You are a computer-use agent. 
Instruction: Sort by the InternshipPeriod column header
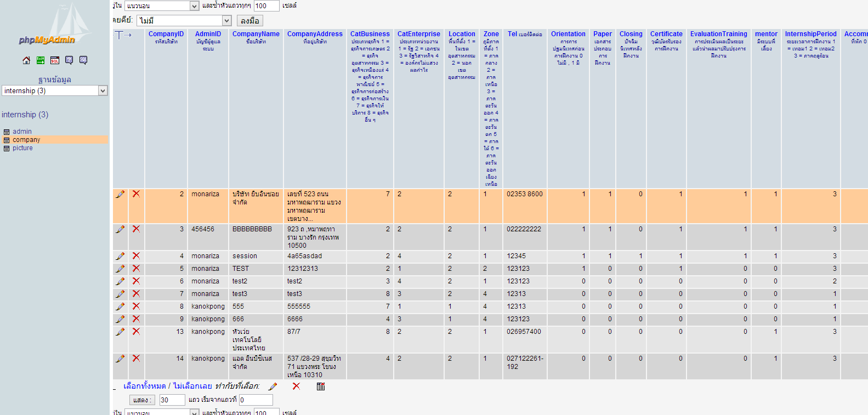(811, 34)
